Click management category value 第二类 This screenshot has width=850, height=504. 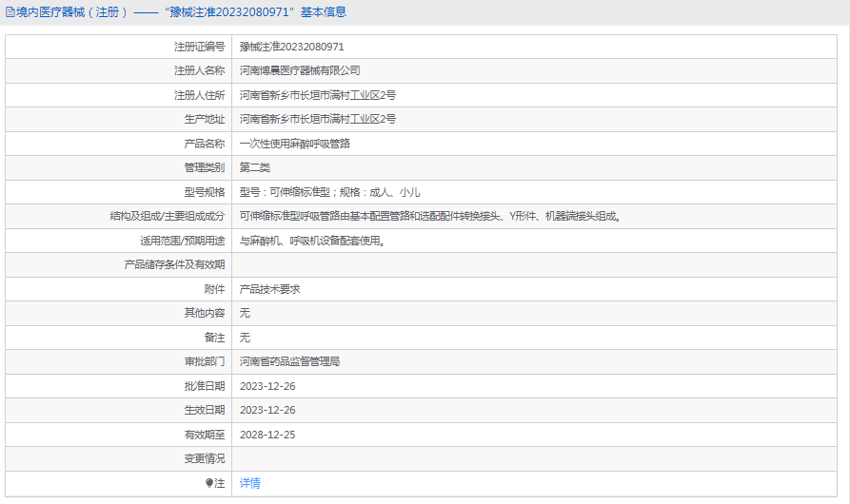coord(255,167)
